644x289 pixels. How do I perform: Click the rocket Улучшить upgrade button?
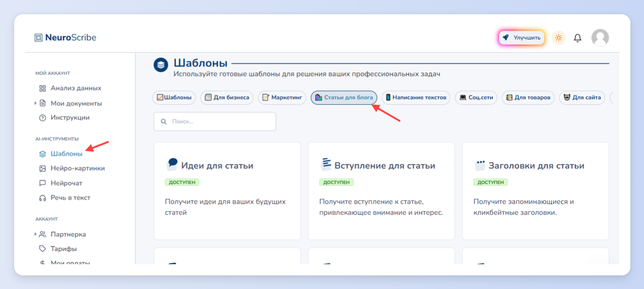[522, 38]
